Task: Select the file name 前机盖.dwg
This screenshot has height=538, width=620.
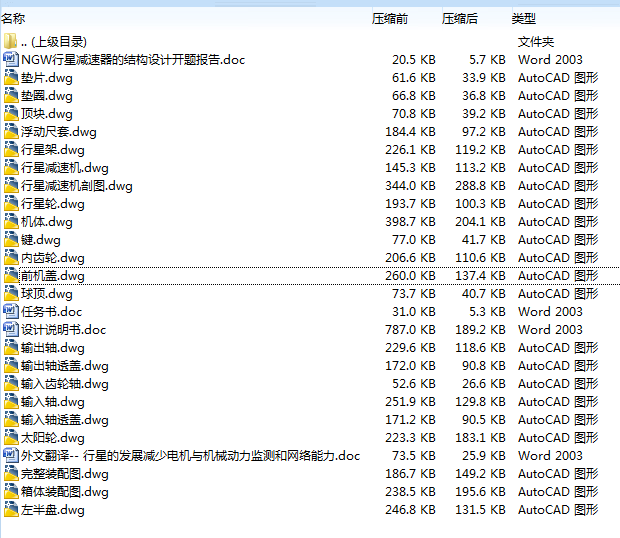Action: pyautogui.click(x=53, y=276)
